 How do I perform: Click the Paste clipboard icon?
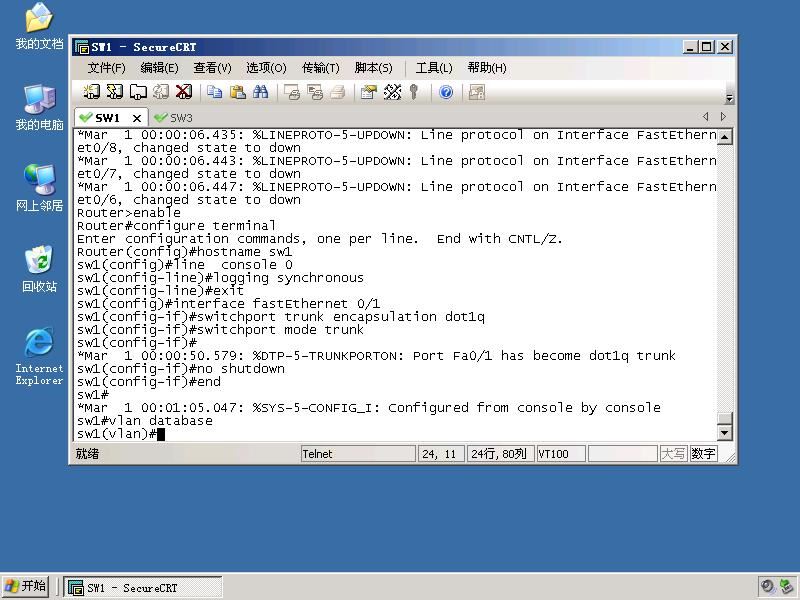(x=238, y=92)
